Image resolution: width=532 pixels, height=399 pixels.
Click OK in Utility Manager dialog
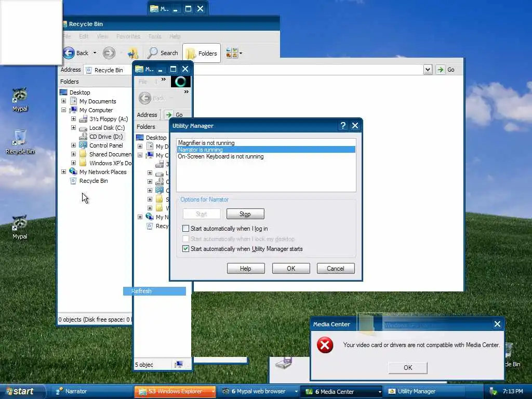tap(291, 269)
